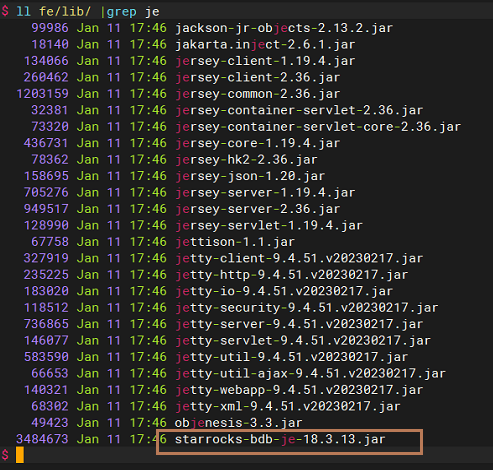Click the fe/lib/ path in command

pos(65,12)
